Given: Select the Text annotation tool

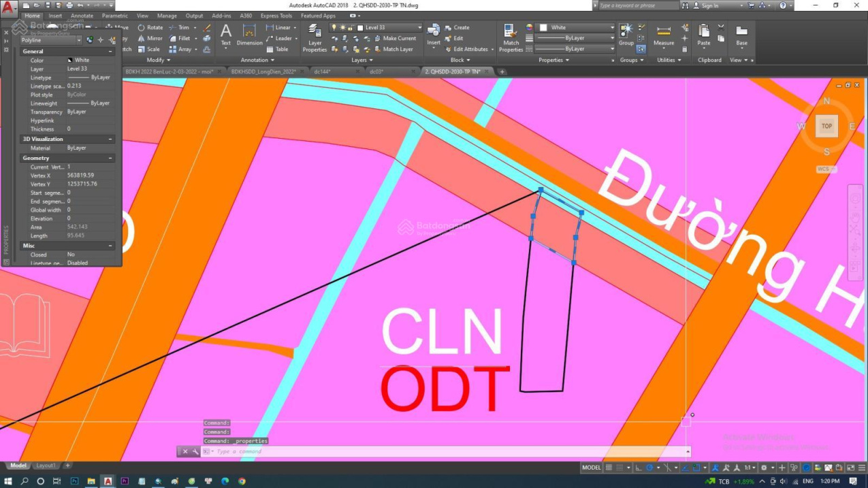Looking at the screenshot, I should click(x=226, y=35).
